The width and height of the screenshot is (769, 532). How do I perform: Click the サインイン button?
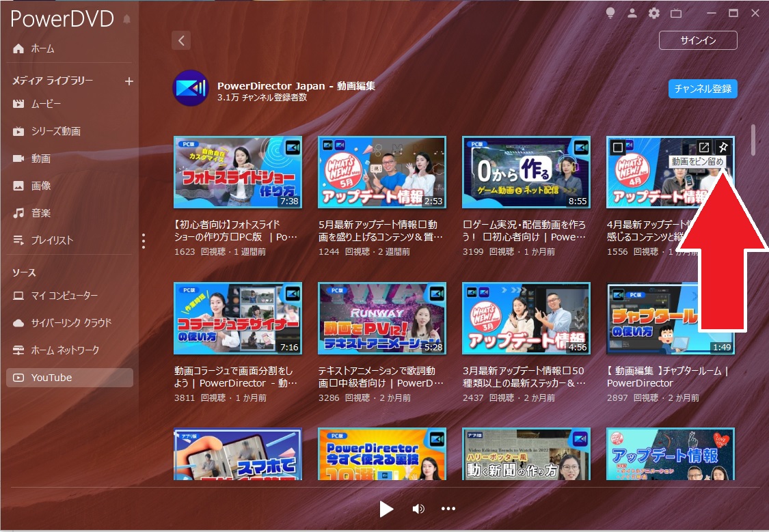[x=698, y=40]
